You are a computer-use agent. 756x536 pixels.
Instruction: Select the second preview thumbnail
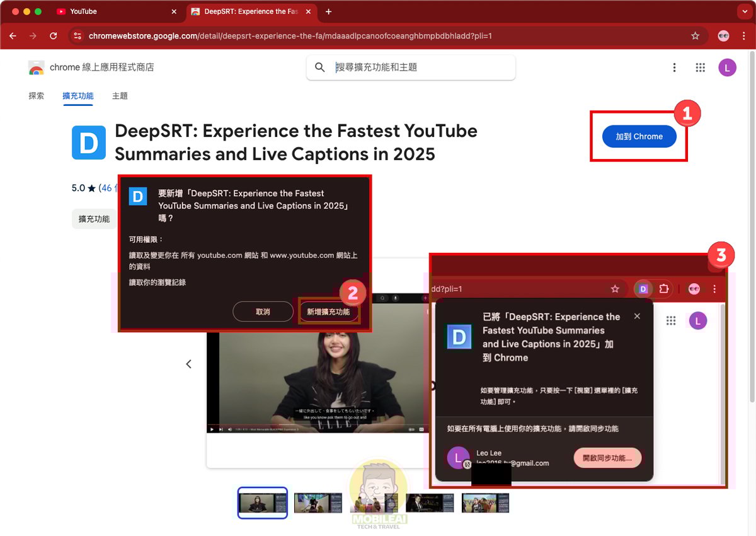coord(318,503)
